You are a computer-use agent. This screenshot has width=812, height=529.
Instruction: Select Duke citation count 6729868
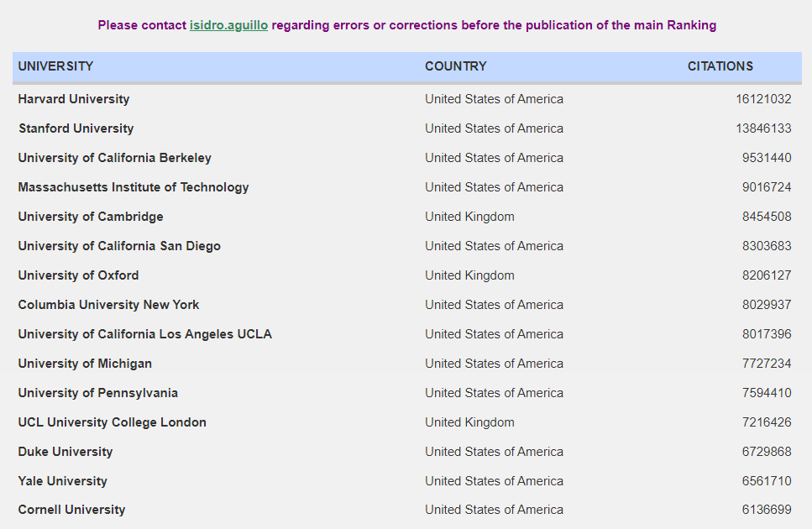point(767,452)
